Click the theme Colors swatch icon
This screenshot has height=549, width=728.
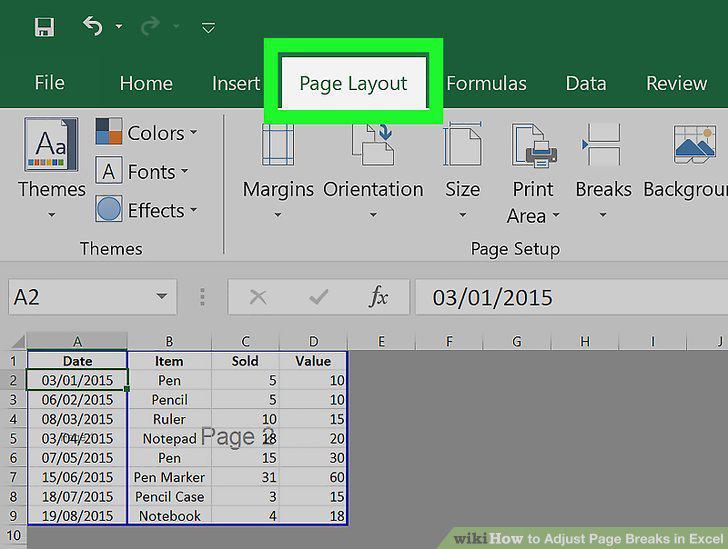point(109,131)
